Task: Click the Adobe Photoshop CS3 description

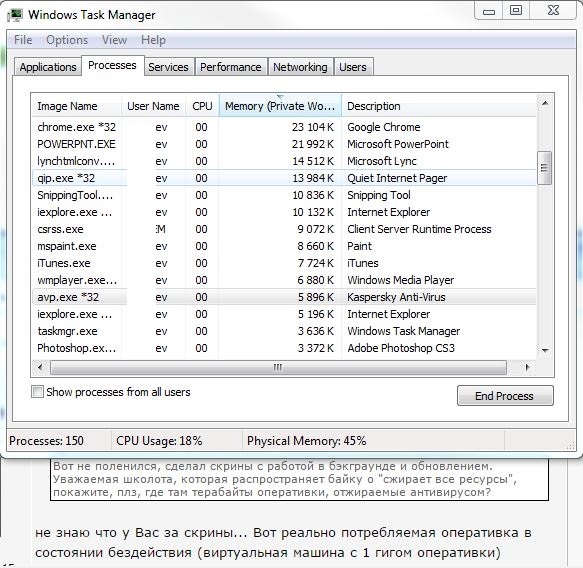Action: pyautogui.click(x=401, y=348)
